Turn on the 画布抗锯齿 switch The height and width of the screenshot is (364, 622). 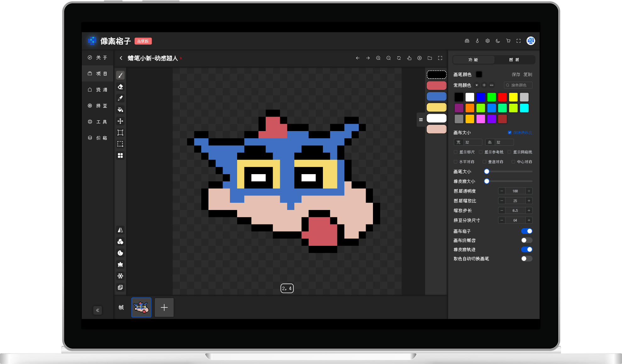tap(527, 240)
